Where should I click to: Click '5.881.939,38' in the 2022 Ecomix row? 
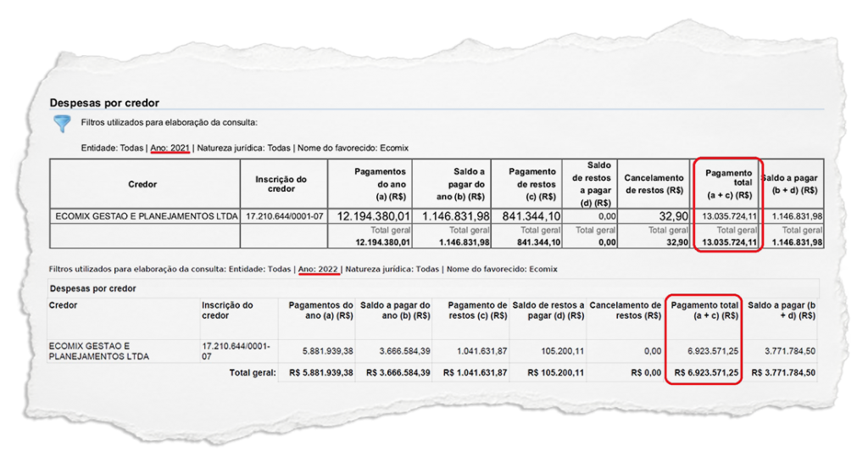point(328,351)
